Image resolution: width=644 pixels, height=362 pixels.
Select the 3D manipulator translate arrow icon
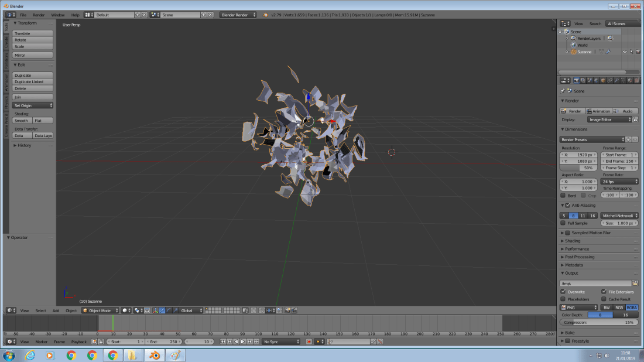pyautogui.click(x=162, y=310)
